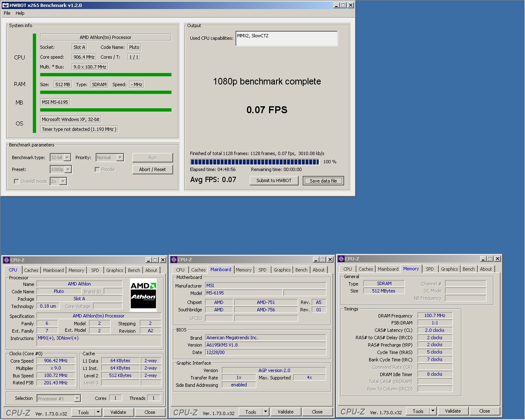Click the Code Name Pluto field in HWBOT
525x420 pixels.
[x=135, y=47]
